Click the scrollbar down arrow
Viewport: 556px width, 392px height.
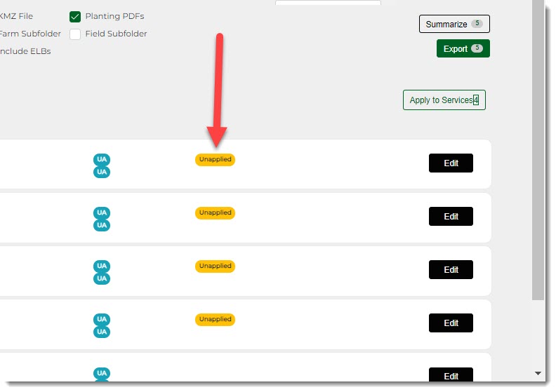[538, 374]
